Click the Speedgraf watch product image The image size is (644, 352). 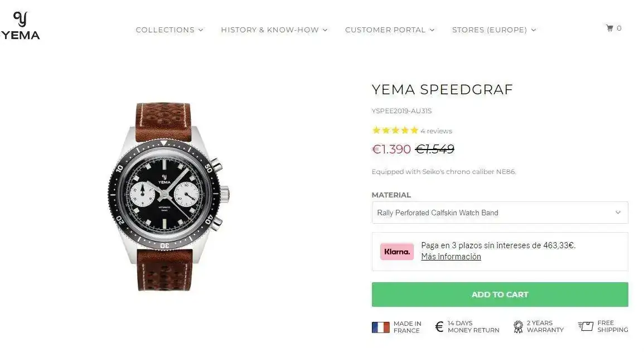(168, 196)
